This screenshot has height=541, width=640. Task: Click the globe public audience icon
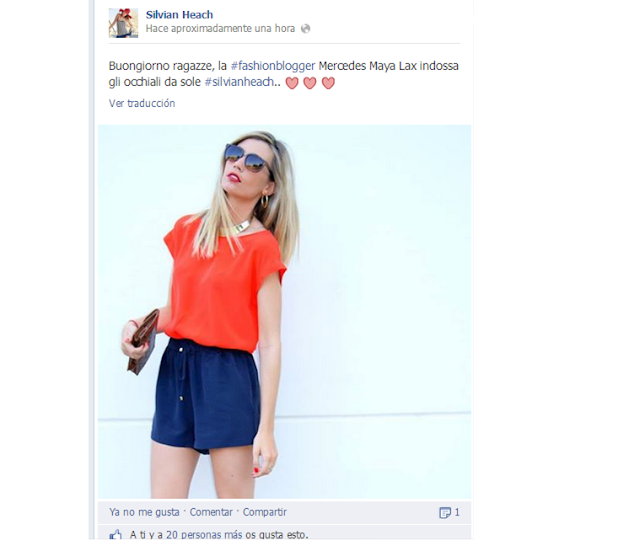coord(305,29)
